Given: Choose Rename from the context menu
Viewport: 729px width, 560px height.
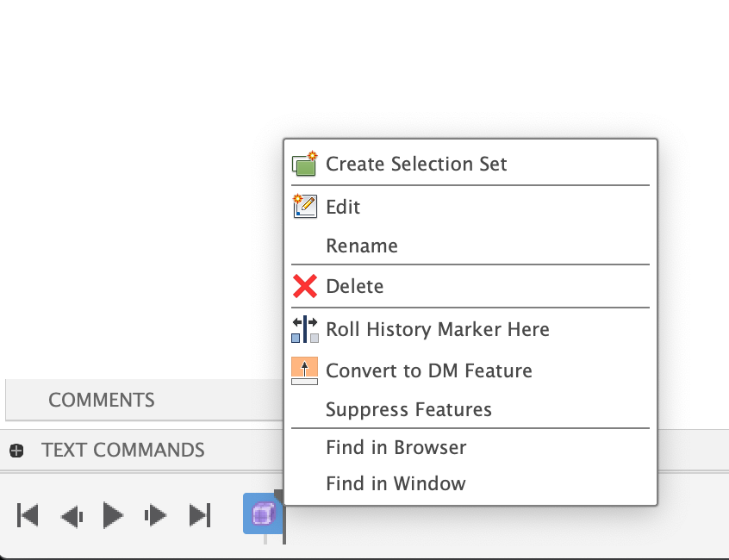Looking at the screenshot, I should (362, 246).
